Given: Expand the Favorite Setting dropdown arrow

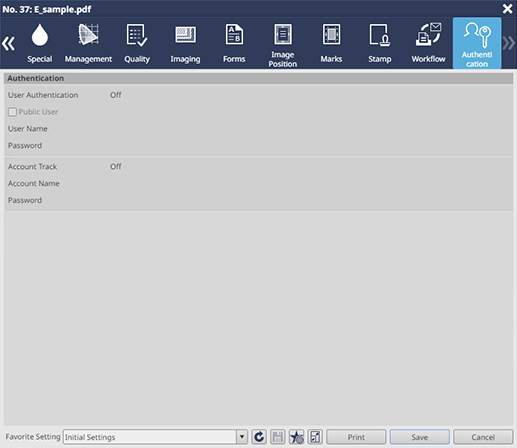Looking at the screenshot, I should (242, 437).
